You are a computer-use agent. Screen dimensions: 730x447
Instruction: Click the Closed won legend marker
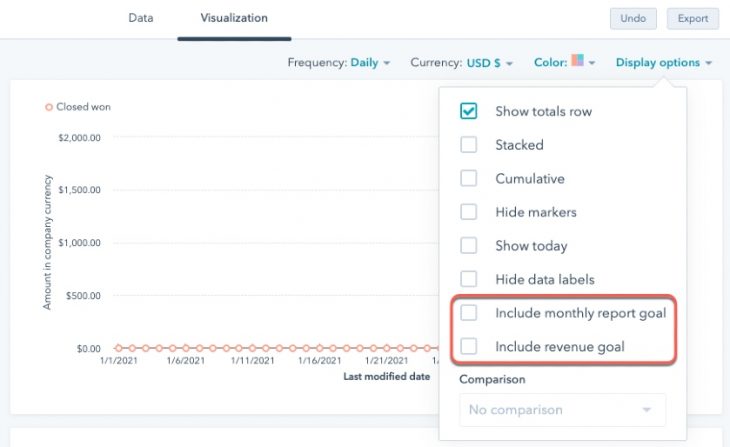pos(49,107)
